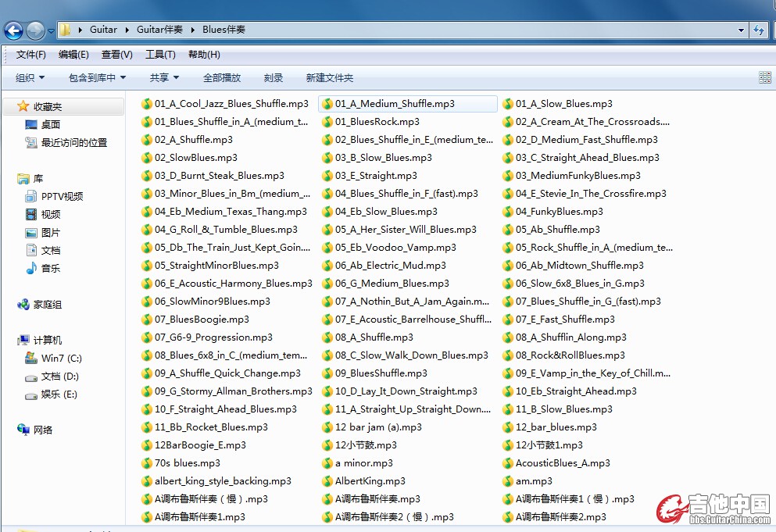Expand the 组织 organize dropdown
The height and width of the screenshot is (532, 776).
(30, 78)
